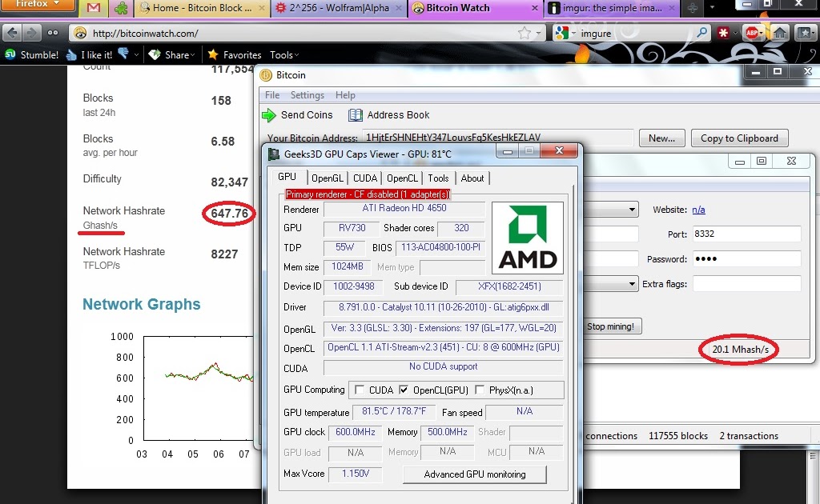Select the GPU tab in GPU Caps Viewer

pos(287,177)
